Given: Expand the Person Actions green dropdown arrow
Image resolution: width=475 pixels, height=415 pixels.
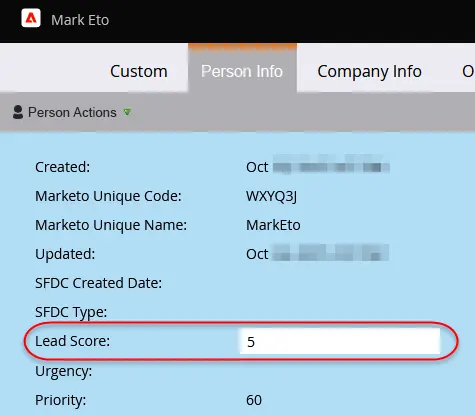Looking at the screenshot, I should coord(127,112).
